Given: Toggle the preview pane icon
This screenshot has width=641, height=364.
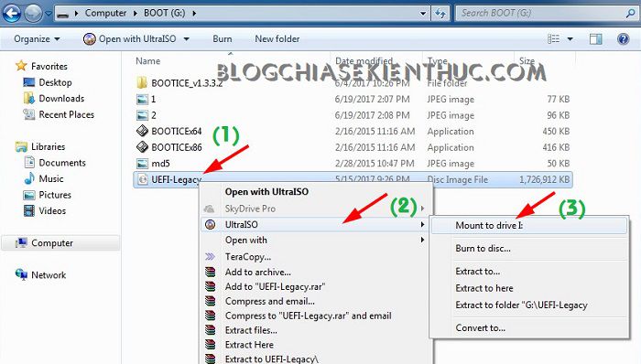Looking at the screenshot, I should [595, 39].
